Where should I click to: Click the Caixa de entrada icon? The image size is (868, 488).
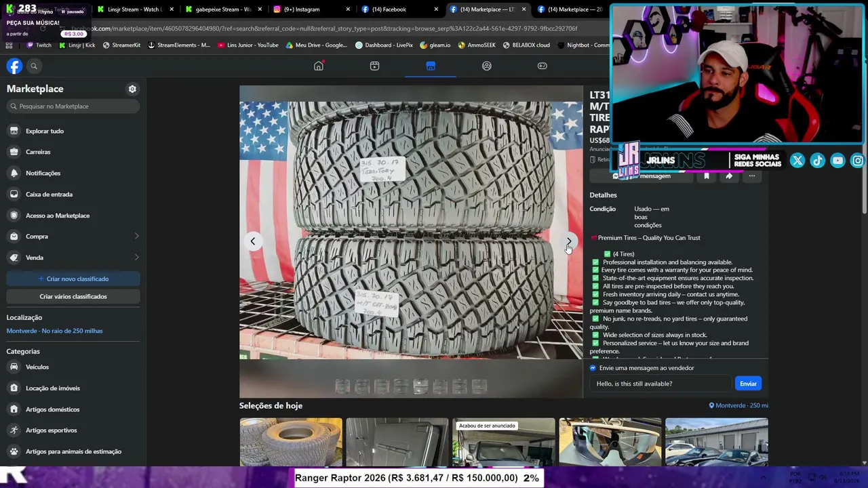14,194
